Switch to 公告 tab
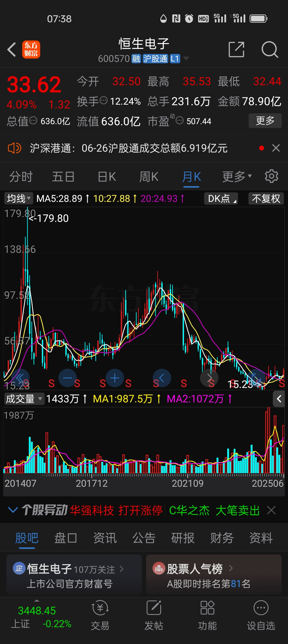 coord(144,538)
